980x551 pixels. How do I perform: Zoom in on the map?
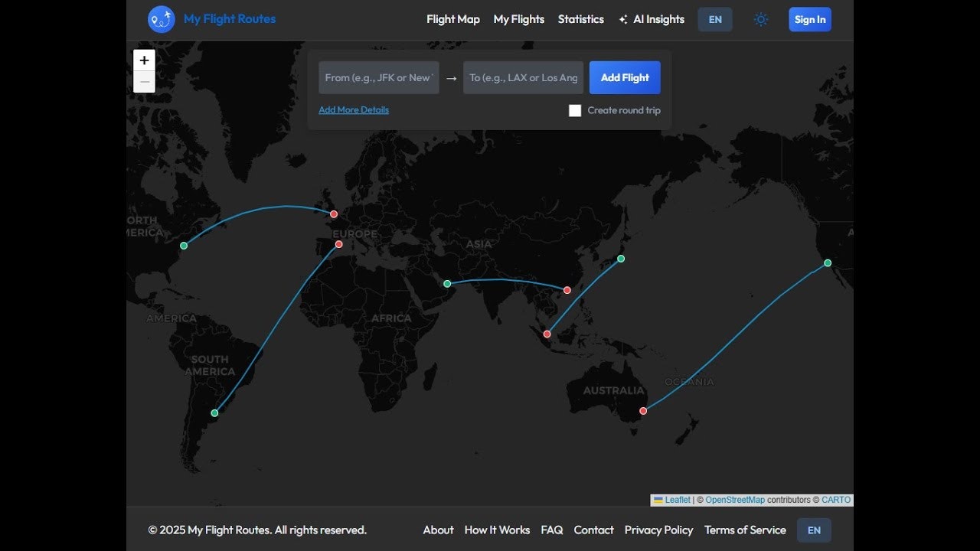144,60
